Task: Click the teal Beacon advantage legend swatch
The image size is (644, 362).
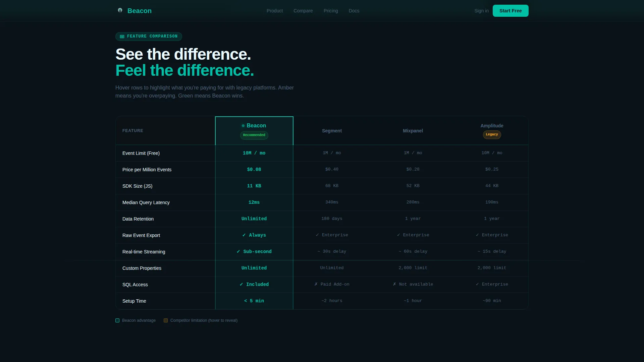Action: pos(117,320)
